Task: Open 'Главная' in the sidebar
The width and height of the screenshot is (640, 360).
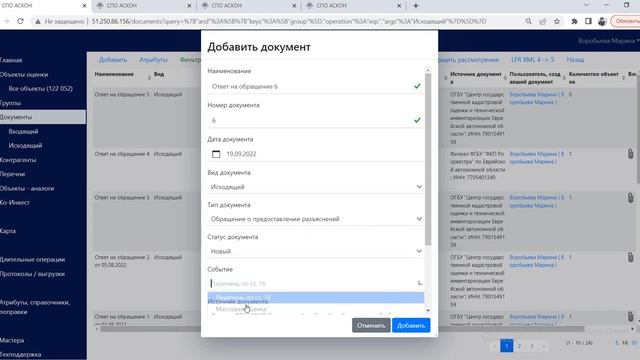Action: coord(11,60)
